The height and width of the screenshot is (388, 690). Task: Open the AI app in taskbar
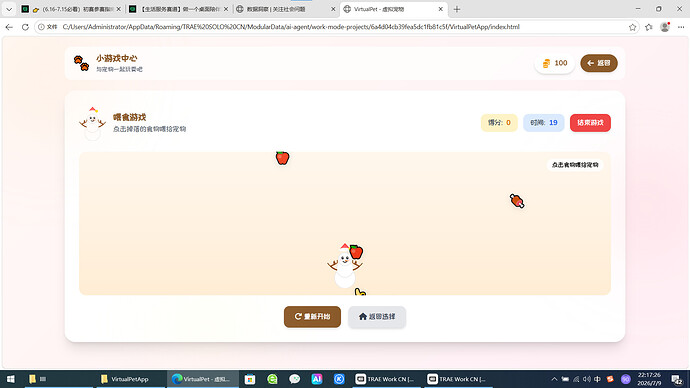tap(317, 379)
